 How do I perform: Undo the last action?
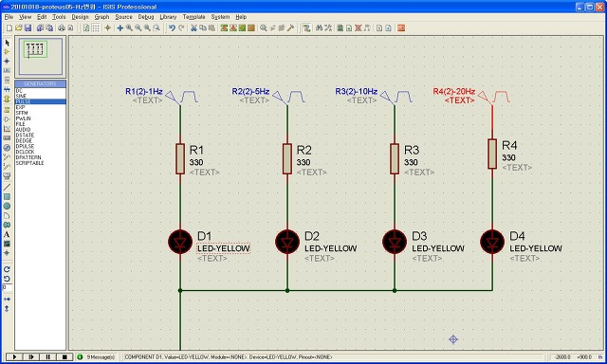click(172, 27)
